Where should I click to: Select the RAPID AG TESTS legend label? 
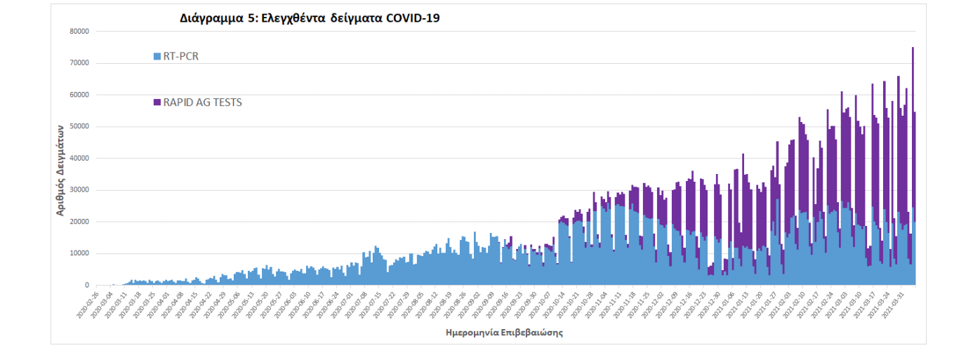202,102
